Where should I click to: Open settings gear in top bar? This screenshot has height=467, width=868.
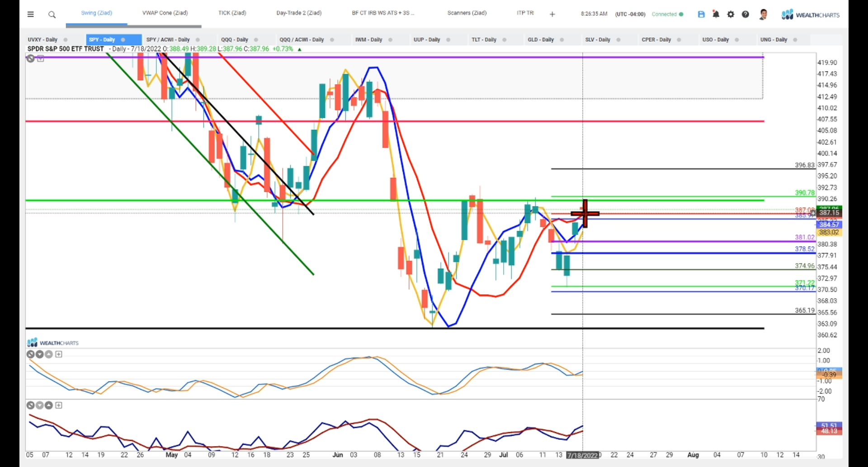(731, 14)
